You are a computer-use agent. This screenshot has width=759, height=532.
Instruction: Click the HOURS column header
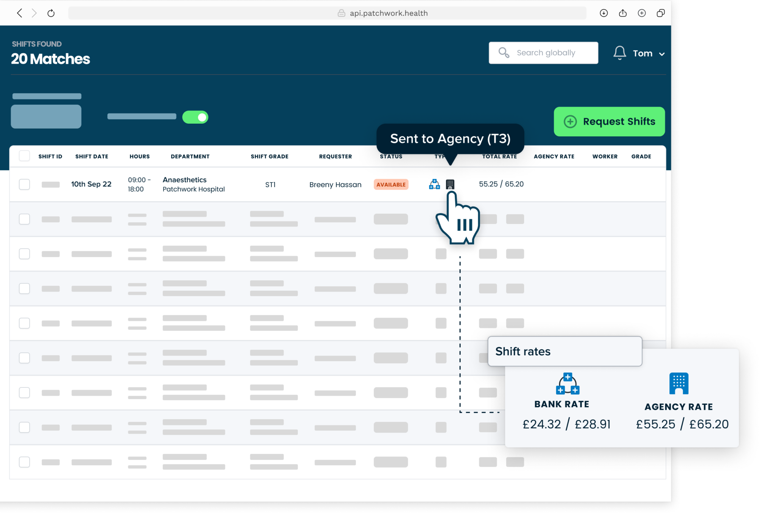[140, 156]
